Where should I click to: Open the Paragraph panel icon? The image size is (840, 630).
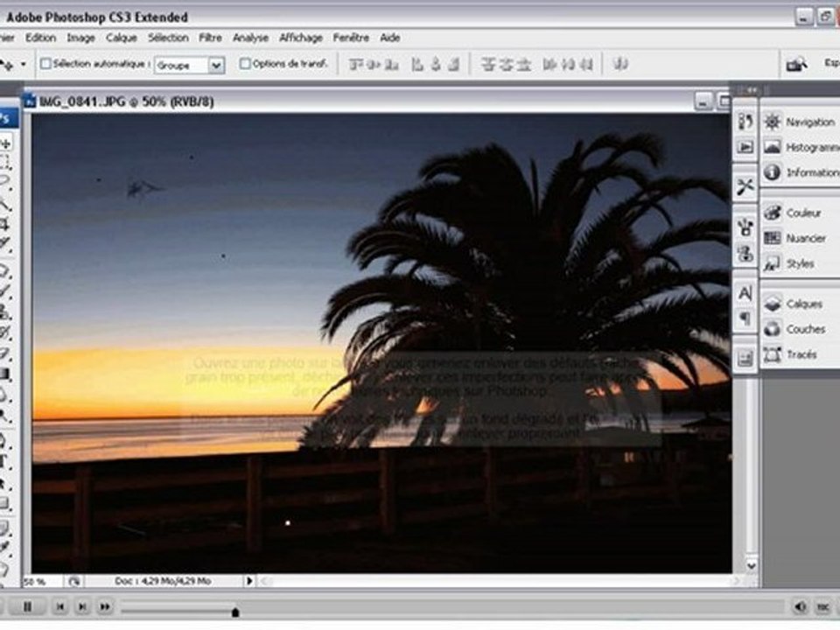745,318
